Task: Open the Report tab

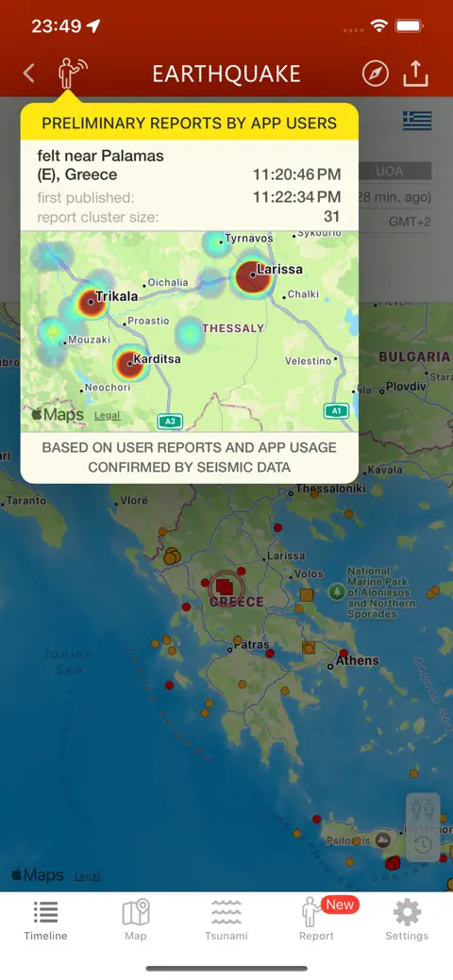Action: [x=316, y=922]
